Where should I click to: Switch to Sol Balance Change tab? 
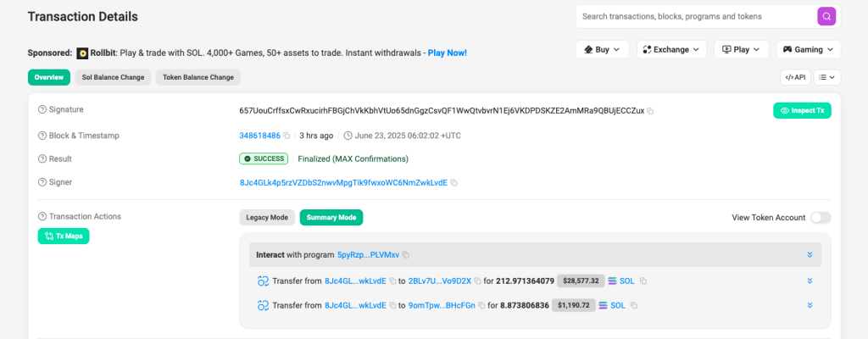pos(112,77)
